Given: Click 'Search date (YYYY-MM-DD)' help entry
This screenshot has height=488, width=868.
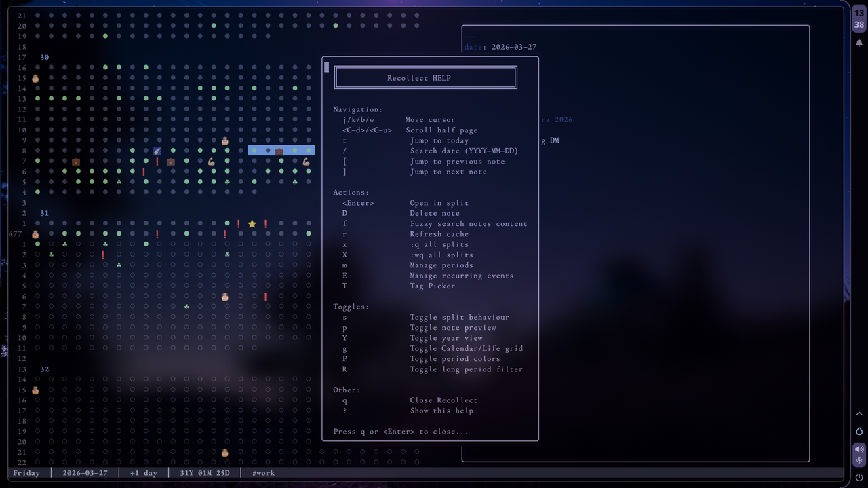Looking at the screenshot, I should 464,151.
